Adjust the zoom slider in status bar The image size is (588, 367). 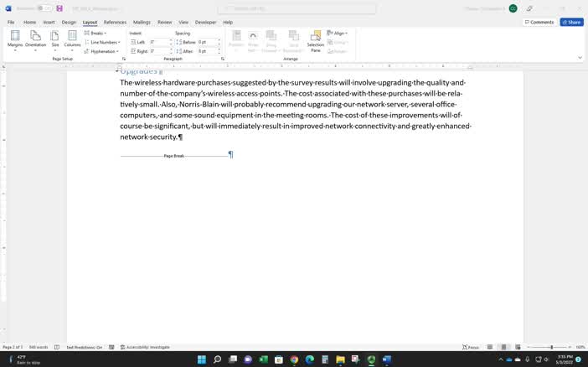point(551,347)
